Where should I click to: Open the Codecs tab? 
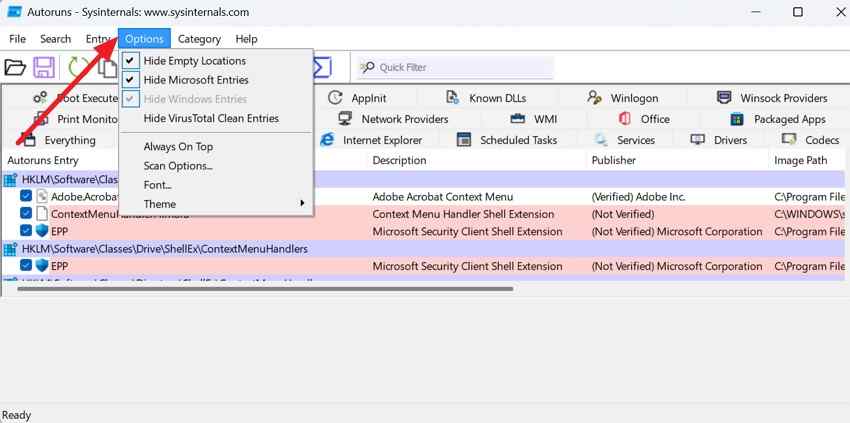click(x=811, y=140)
